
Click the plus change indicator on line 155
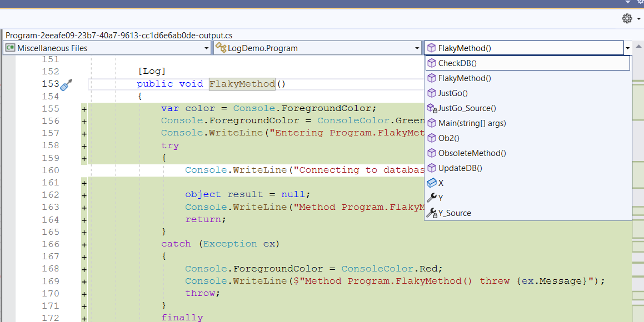(83, 108)
